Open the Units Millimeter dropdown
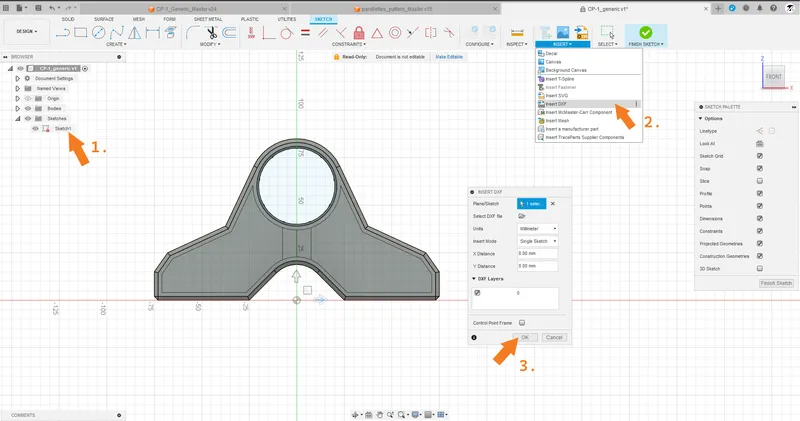This screenshot has height=421, width=800. (x=537, y=229)
